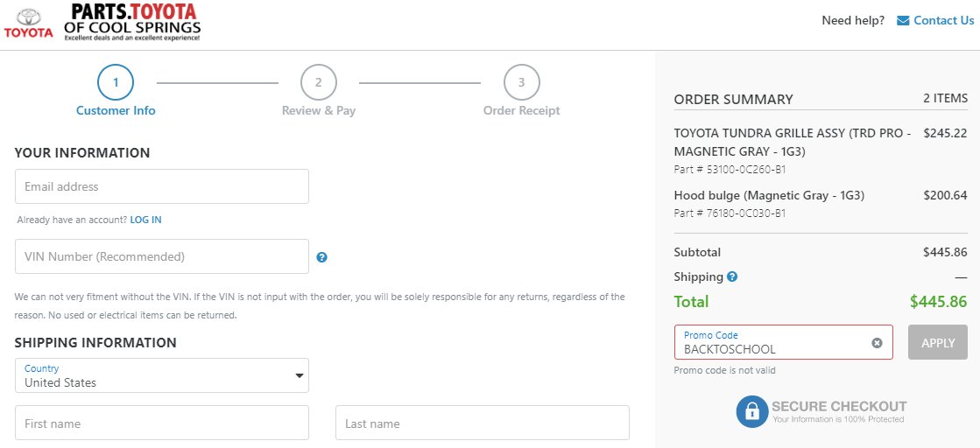Select step 3 Order Receipt circle
980x448 pixels.
click(521, 82)
